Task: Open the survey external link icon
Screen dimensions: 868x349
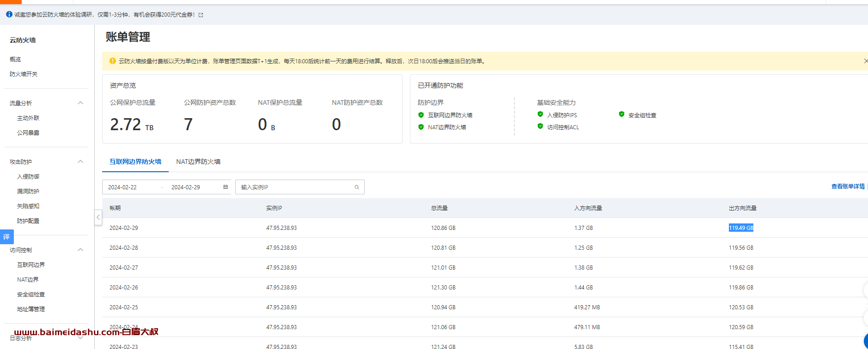Action: (x=201, y=15)
